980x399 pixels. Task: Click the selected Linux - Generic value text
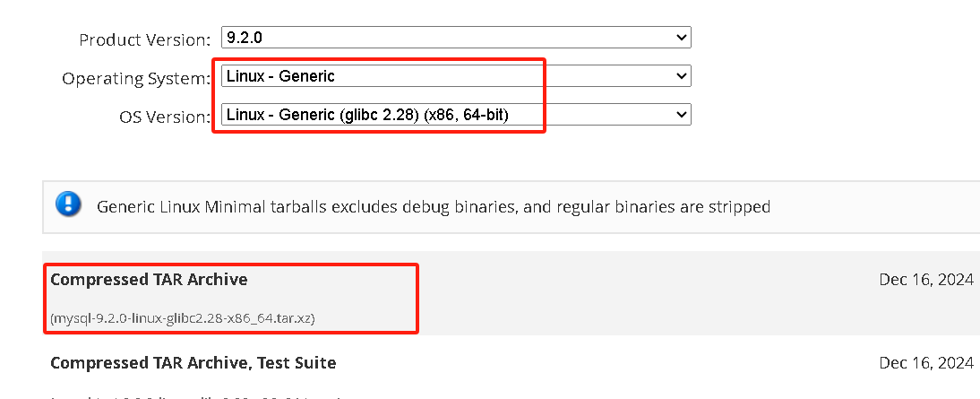280,77
